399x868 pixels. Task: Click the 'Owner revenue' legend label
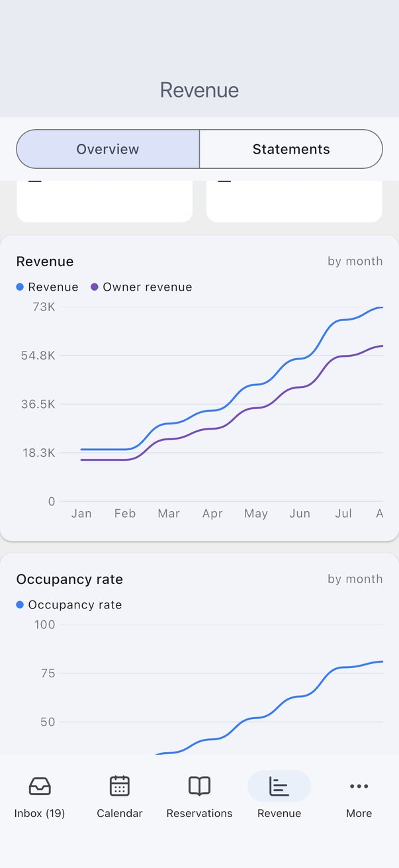click(x=148, y=287)
